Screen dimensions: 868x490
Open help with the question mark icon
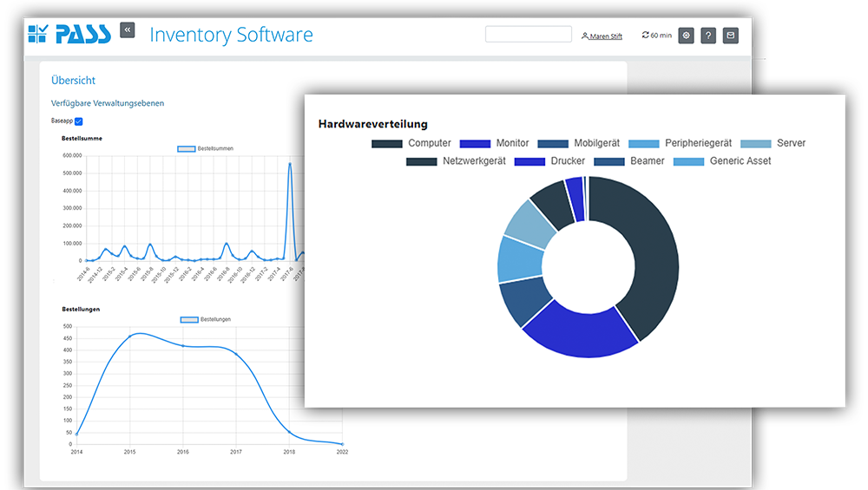coord(708,36)
